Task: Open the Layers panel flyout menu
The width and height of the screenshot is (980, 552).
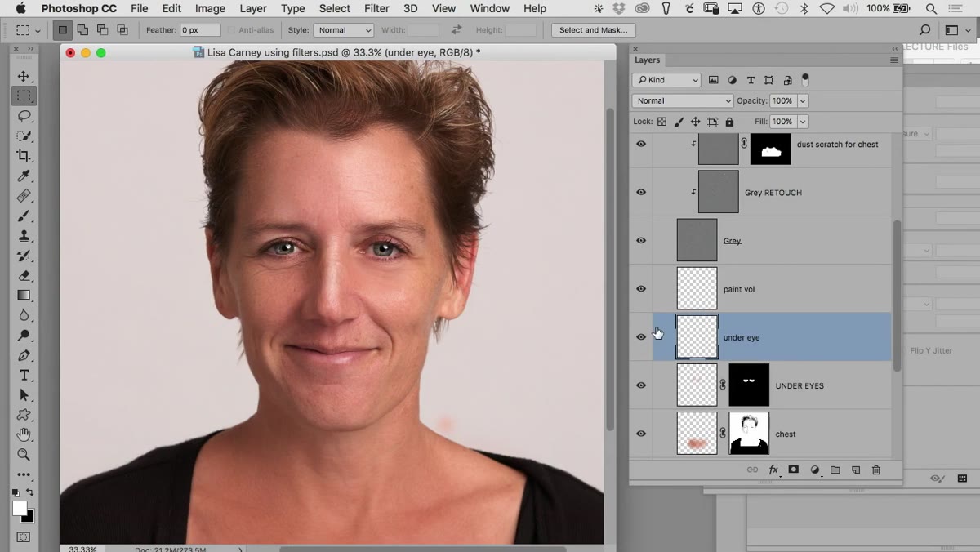Action: [x=894, y=60]
